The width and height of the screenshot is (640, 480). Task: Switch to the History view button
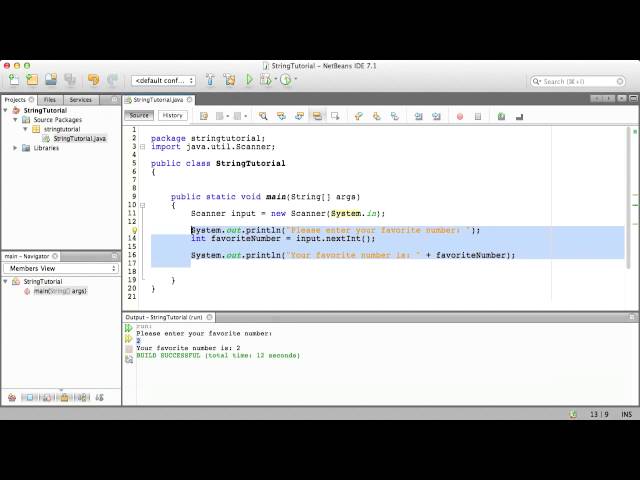[173, 116]
